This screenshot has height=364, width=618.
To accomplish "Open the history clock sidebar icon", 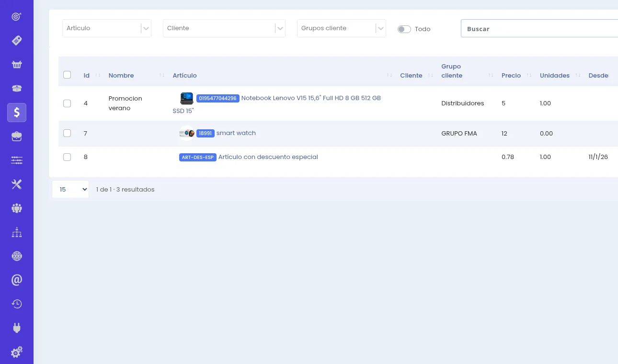I will pyautogui.click(x=17, y=304).
